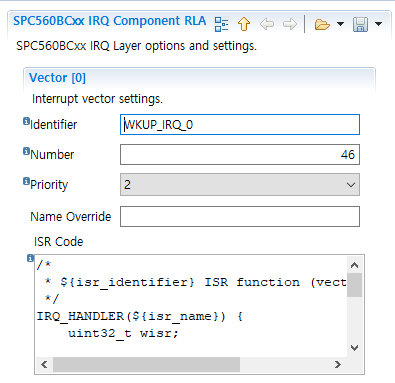Click the outline view toggle icon
The image size is (395, 383).
tap(221, 24)
